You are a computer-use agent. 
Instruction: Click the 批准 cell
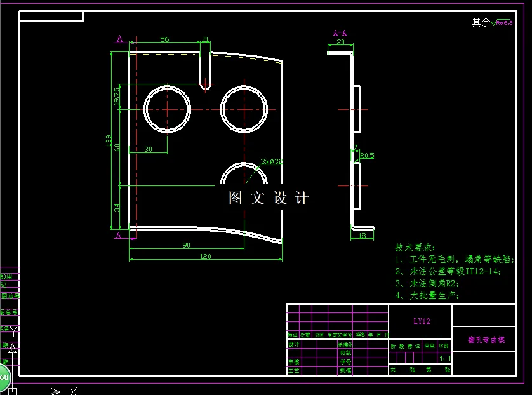pyautogui.click(x=346, y=370)
